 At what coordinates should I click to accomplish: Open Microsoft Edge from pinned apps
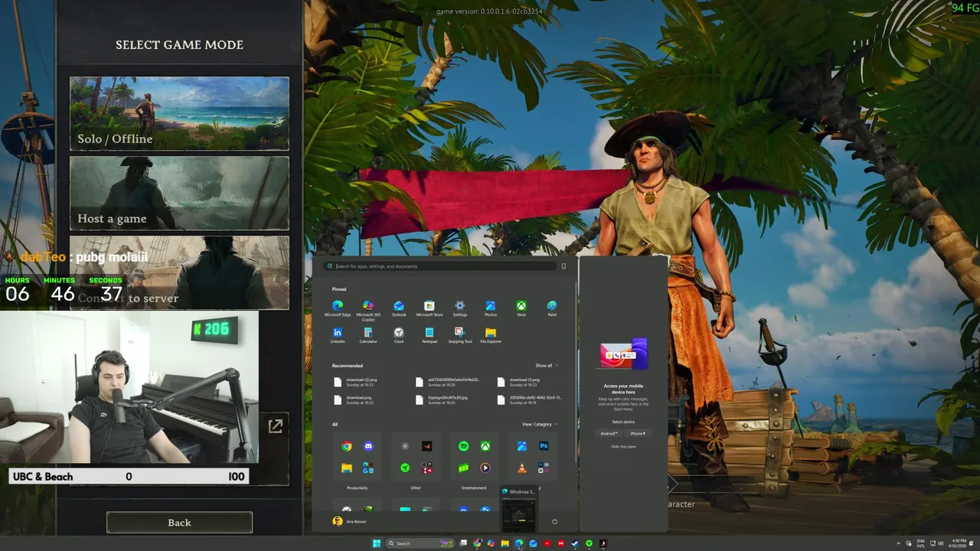click(x=338, y=308)
